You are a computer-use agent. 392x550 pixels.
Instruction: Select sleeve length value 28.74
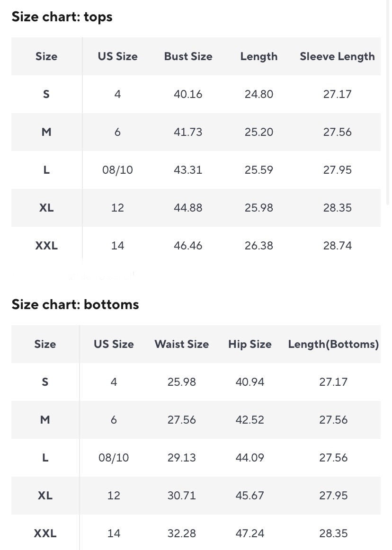337,246
